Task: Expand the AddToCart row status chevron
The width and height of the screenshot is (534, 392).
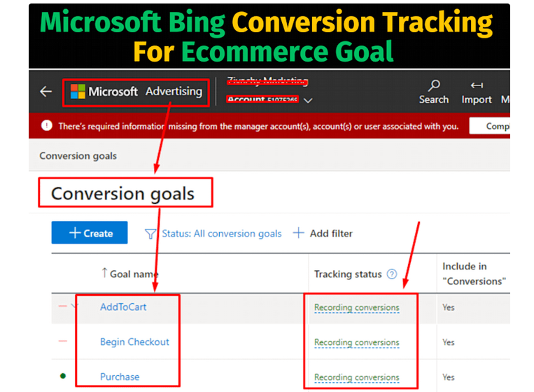Action: [x=75, y=306]
